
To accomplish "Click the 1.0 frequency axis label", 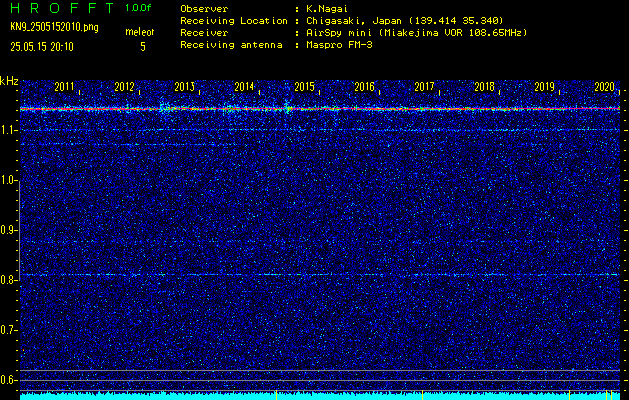I will point(8,181).
